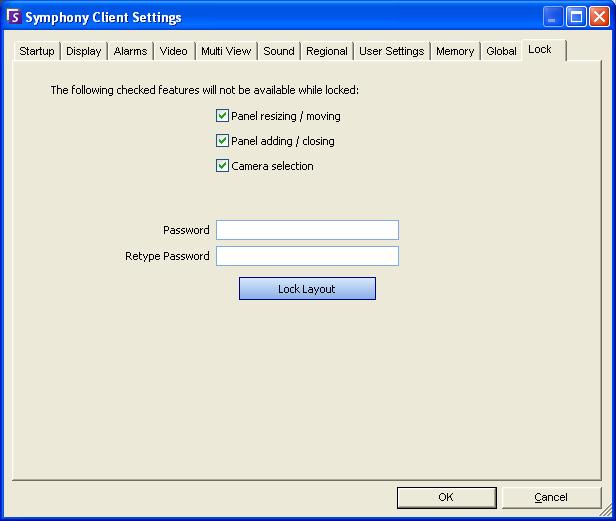The image size is (616, 521).
Task: Click the resize grip at window corner
Action: pos(607,511)
